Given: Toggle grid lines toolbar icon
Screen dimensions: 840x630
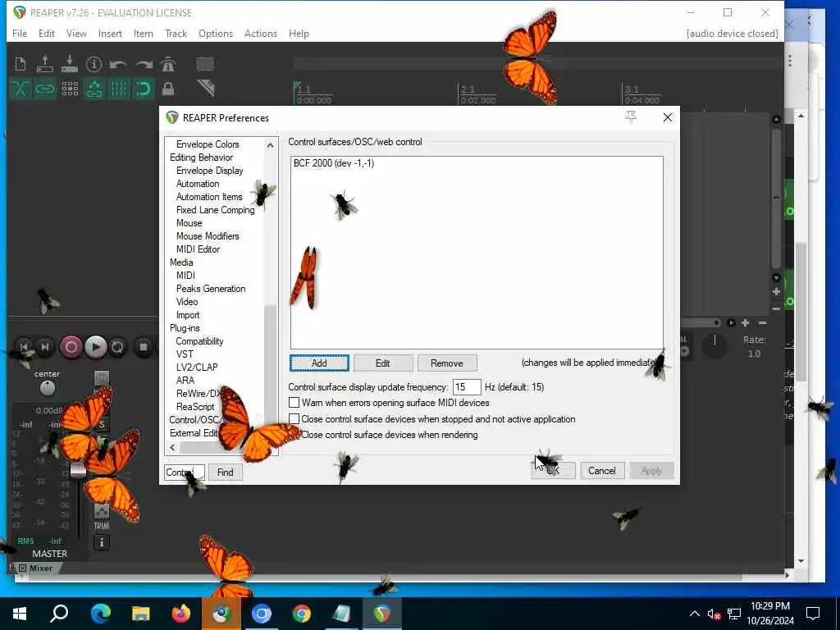Looking at the screenshot, I should [x=119, y=89].
